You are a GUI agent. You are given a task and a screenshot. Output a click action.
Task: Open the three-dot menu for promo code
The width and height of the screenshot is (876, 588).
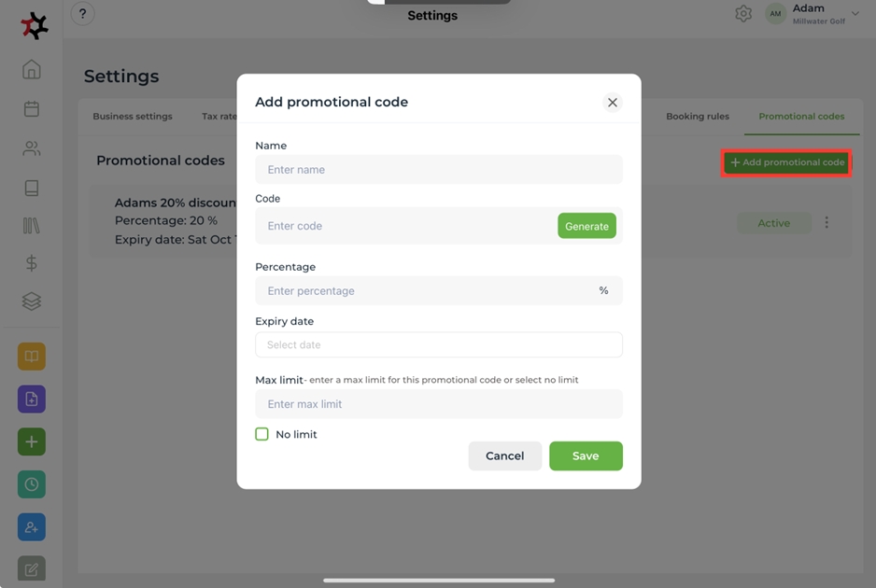click(x=827, y=223)
